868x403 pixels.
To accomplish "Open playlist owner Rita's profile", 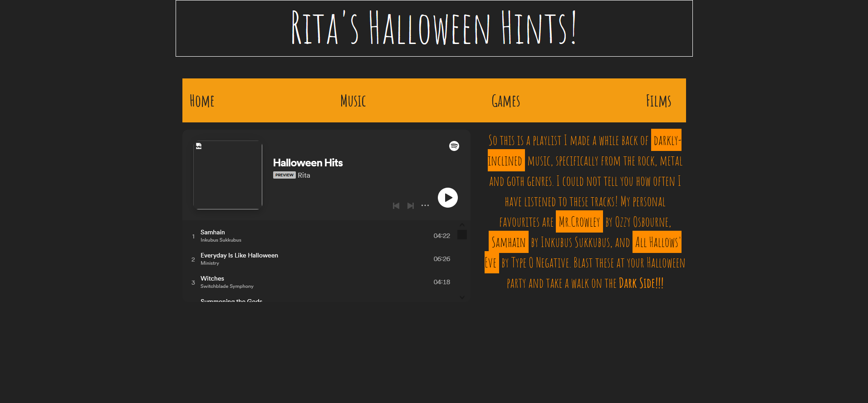I will coord(304,175).
